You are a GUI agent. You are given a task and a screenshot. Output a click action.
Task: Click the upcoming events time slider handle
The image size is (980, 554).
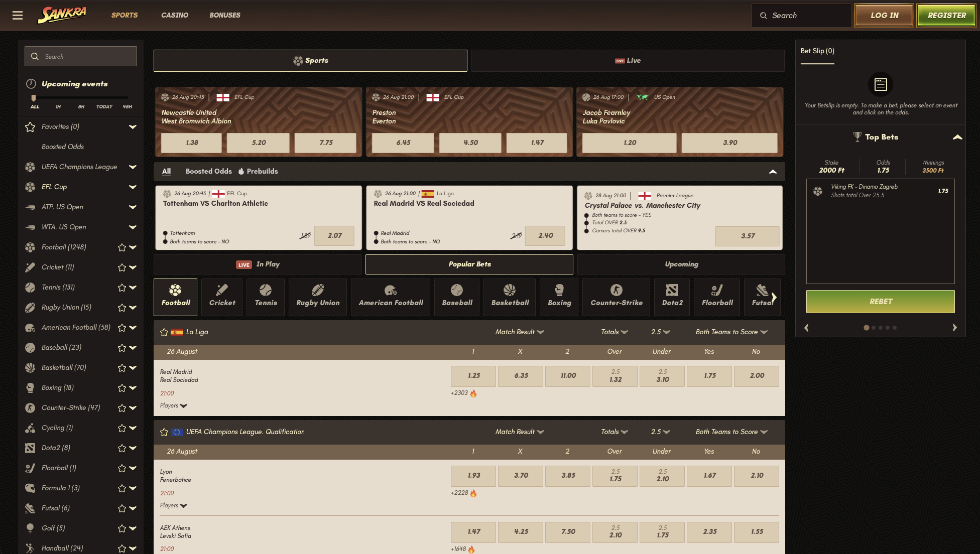tap(34, 98)
